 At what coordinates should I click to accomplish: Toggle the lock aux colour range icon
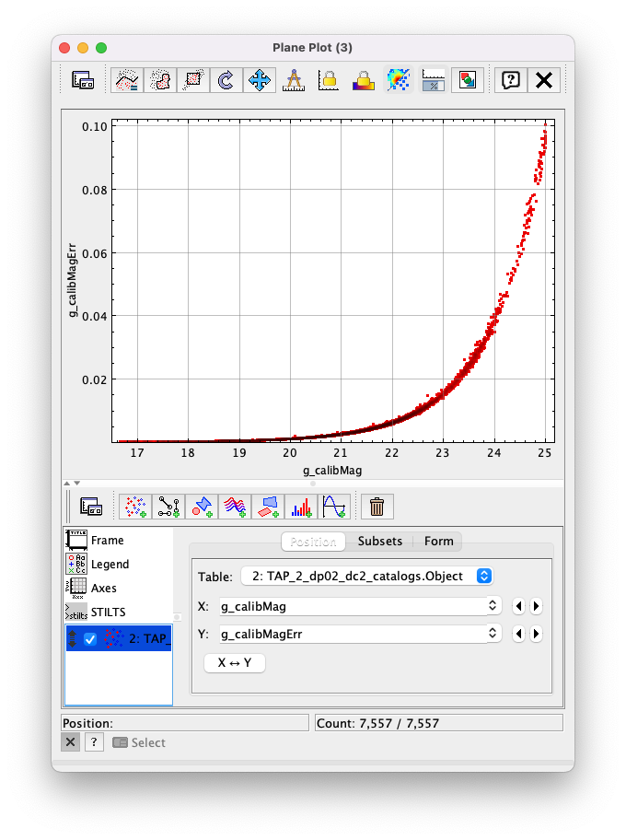(363, 80)
